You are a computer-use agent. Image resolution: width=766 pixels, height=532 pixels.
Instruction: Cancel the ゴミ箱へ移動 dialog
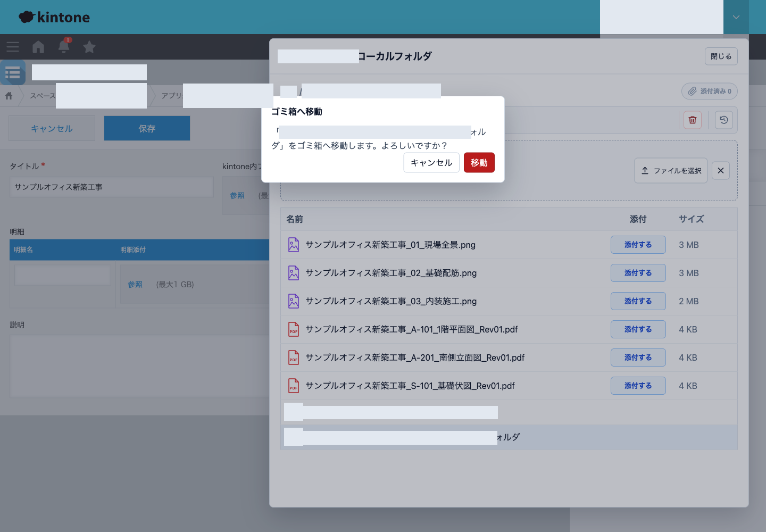(431, 163)
